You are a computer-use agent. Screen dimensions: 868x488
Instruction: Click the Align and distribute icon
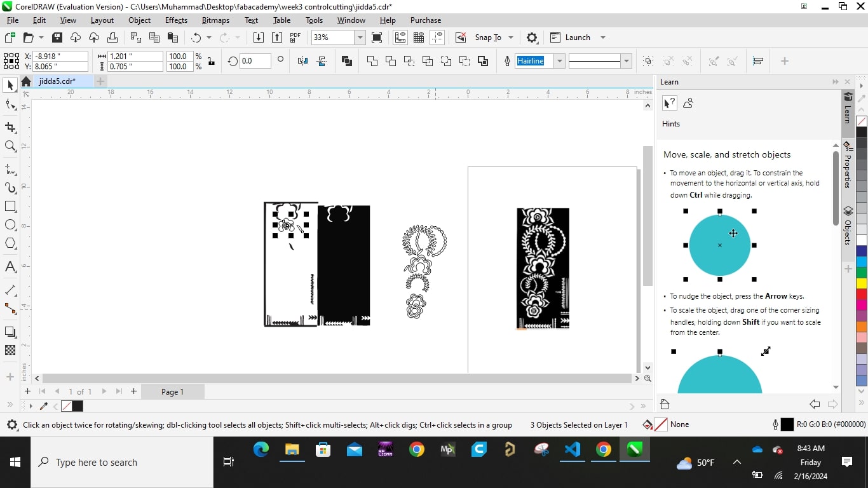tap(758, 61)
